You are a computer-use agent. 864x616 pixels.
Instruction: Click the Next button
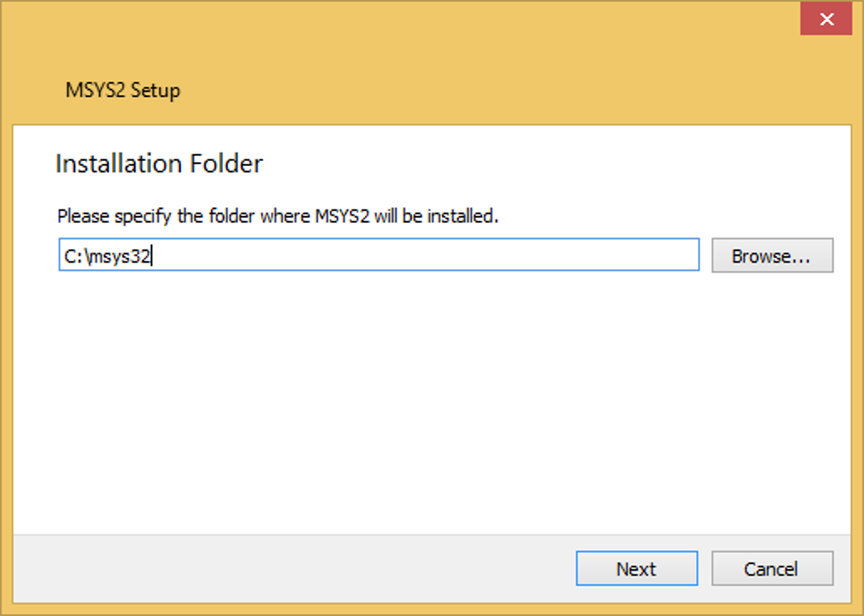point(636,569)
